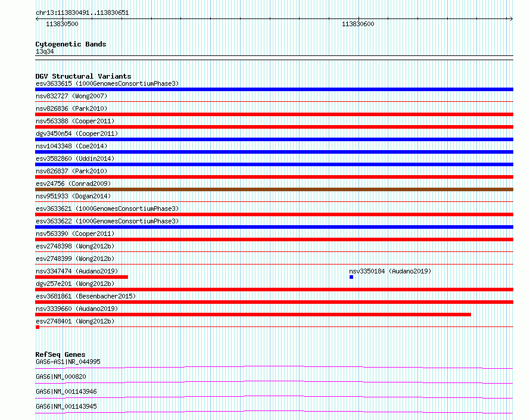This screenshot has height=420, width=530.
Task: Click the red bar of nsv3339660
Action: 253,315
